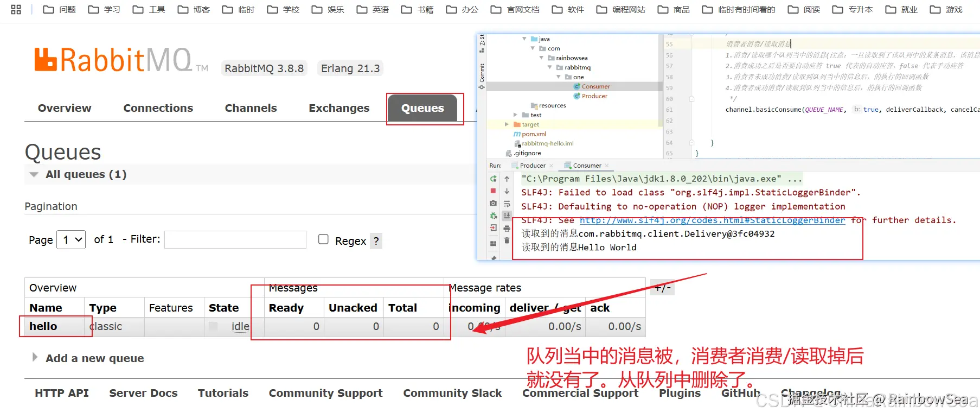Collapse the one package node

point(559,77)
